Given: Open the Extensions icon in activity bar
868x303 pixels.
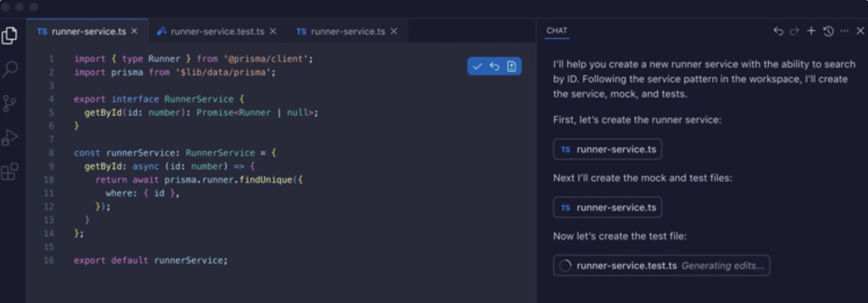Looking at the screenshot, I should 10,171.
